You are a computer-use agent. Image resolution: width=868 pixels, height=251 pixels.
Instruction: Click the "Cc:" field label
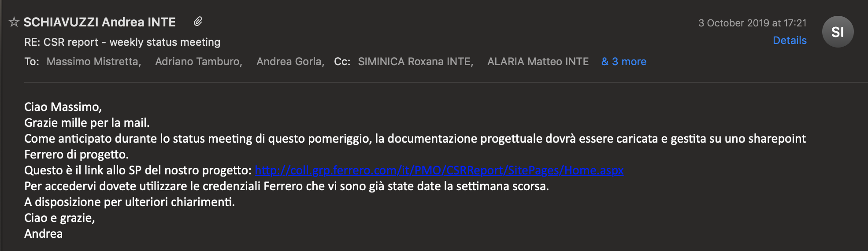pos(342,62)
